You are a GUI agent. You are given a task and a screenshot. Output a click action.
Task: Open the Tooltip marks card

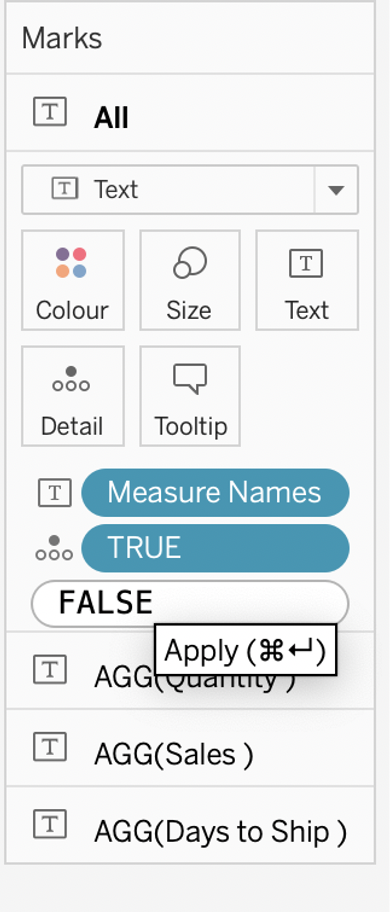click(x=189, y=396)
